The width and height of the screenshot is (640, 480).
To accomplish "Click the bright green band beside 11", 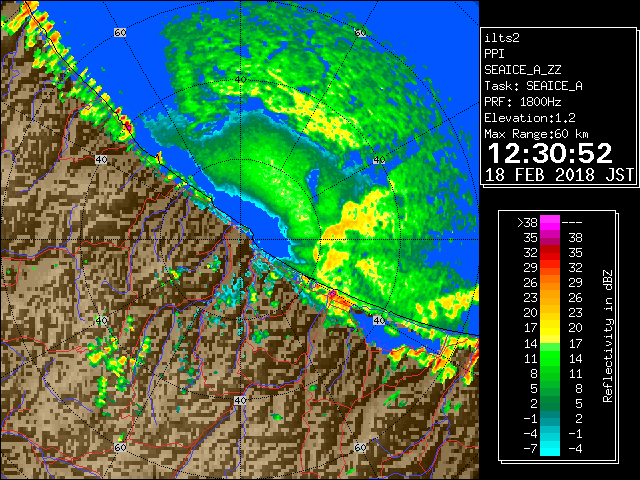I will point(550,358).
